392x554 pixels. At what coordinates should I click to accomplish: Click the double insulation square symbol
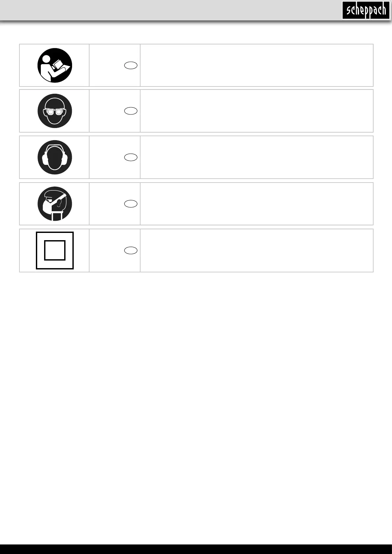pos(55,250)
